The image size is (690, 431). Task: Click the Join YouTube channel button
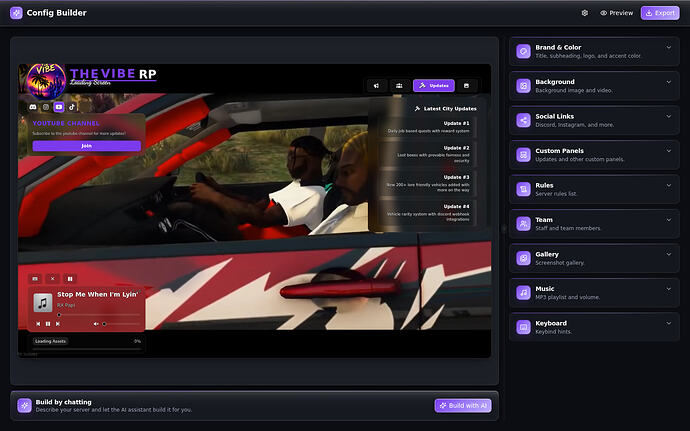pyautogui.click(x=87, y=146)
